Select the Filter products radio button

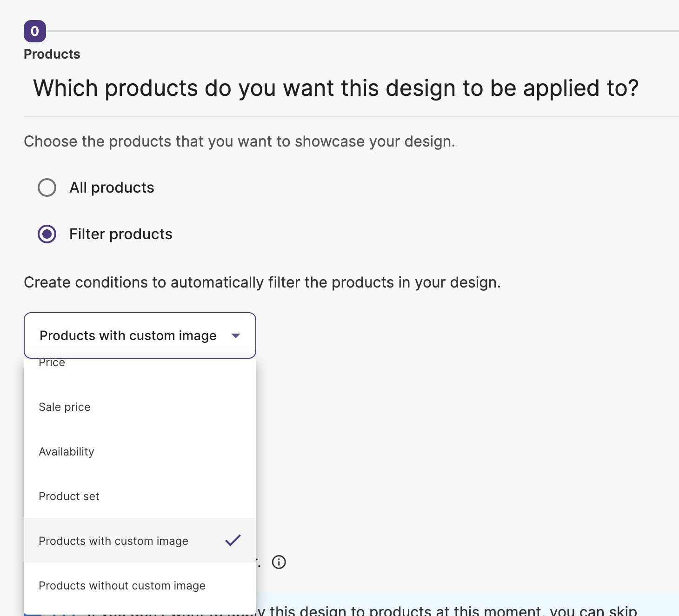click(x=47, y=234)
